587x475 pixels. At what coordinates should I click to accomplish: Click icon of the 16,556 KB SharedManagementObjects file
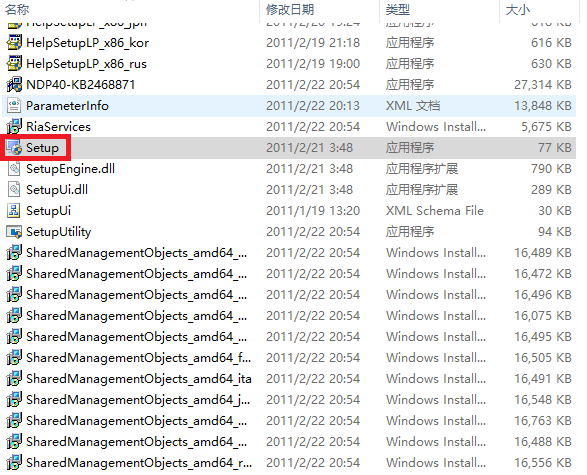14,463
